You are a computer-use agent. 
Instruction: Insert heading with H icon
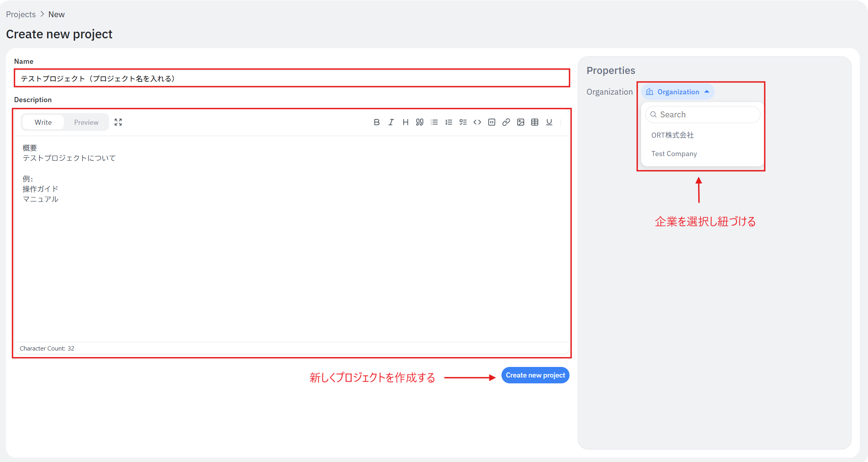point(405,122)
